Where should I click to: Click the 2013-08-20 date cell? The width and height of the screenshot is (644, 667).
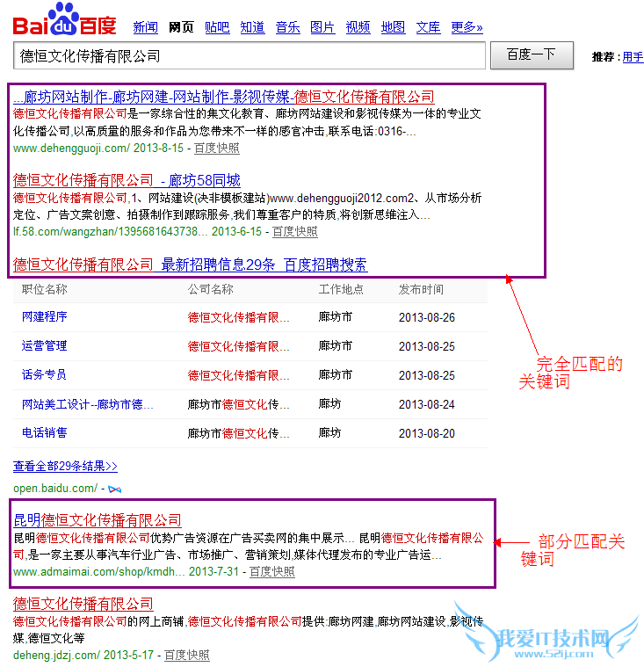pyautogui.click(x=427, y=433)
